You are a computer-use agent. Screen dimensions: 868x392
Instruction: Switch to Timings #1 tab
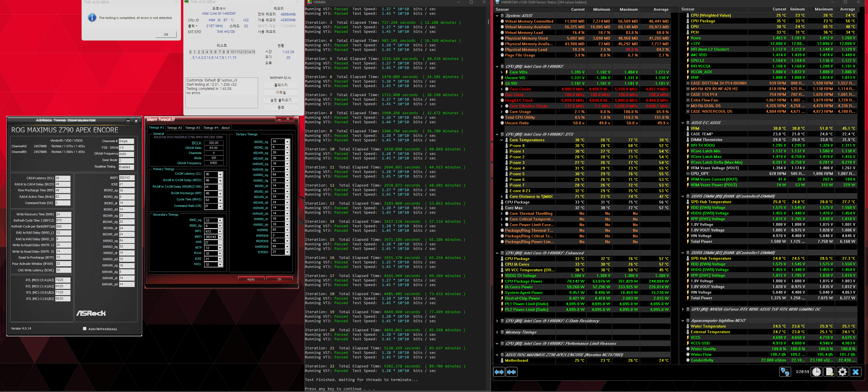pos(156,128)
